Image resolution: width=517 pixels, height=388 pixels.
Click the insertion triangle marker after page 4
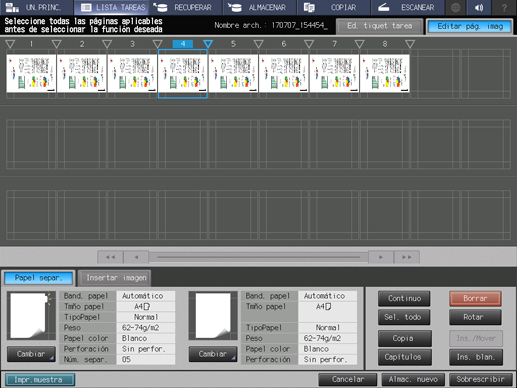pyautogui.click(x=208, y=44)
